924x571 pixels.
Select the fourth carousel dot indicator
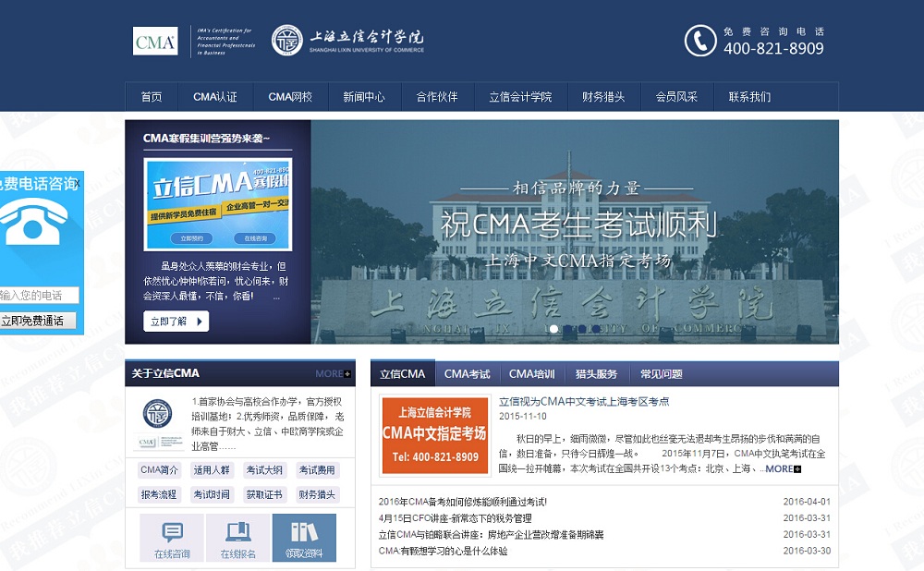coord(596,329)
